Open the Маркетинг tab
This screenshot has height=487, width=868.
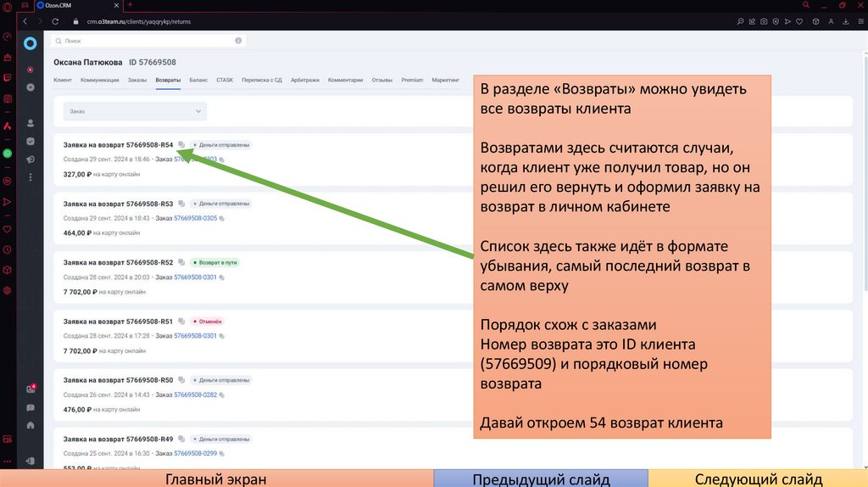(x=446, y=80)
